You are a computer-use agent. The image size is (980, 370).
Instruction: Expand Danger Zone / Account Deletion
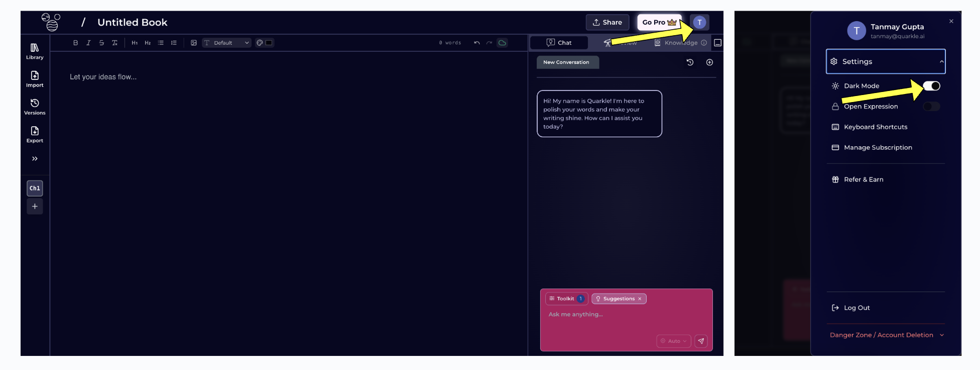(x=887, y=335)
